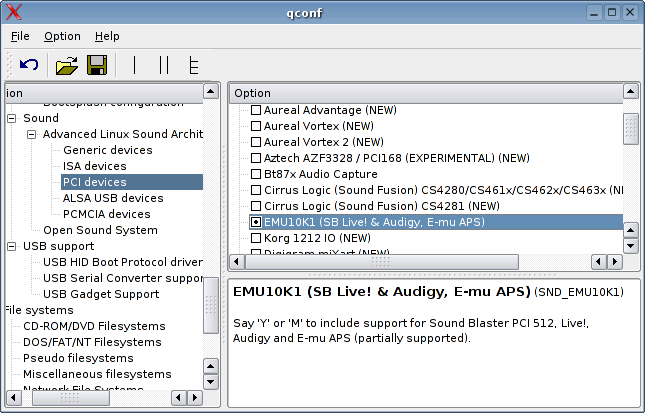Open the Help menu
This screenshot has height=413, width=645.
click(x=107, y=36)
